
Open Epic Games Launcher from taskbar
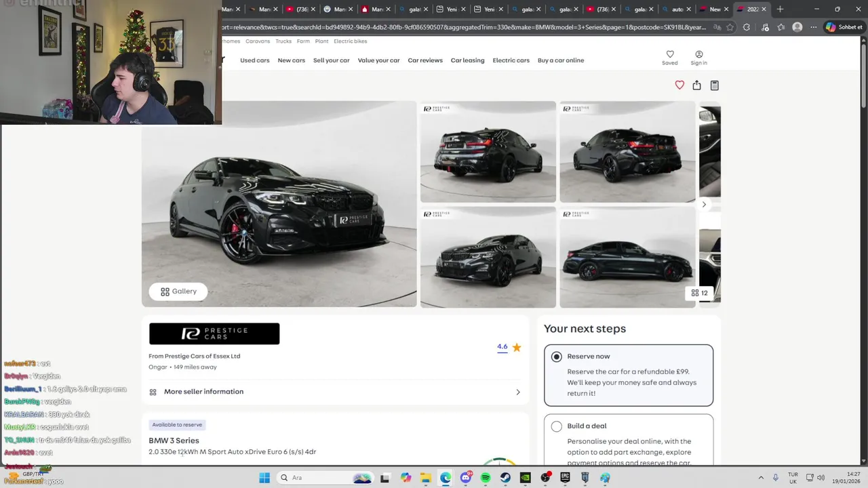[x=565, y=478]
